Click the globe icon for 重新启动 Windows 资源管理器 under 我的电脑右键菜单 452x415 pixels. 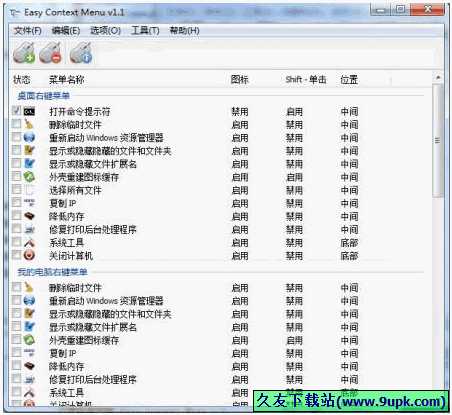click(x=29, y=300)
